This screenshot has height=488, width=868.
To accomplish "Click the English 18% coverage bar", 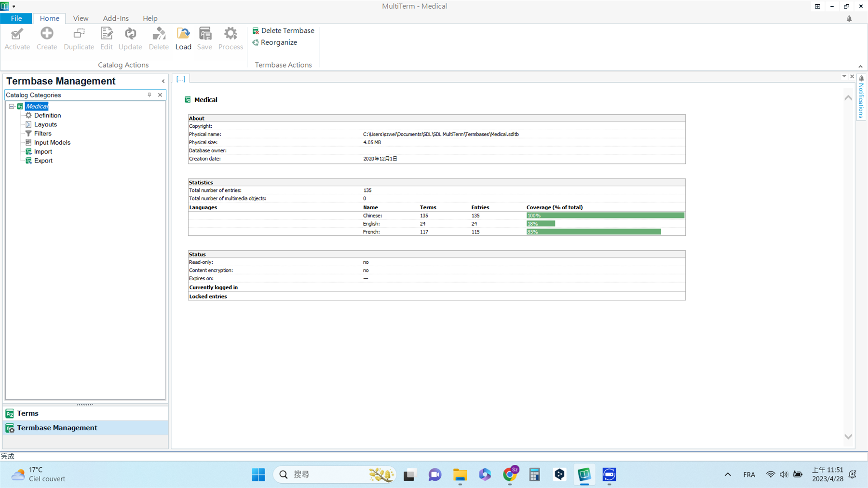I will click(541, 224).
